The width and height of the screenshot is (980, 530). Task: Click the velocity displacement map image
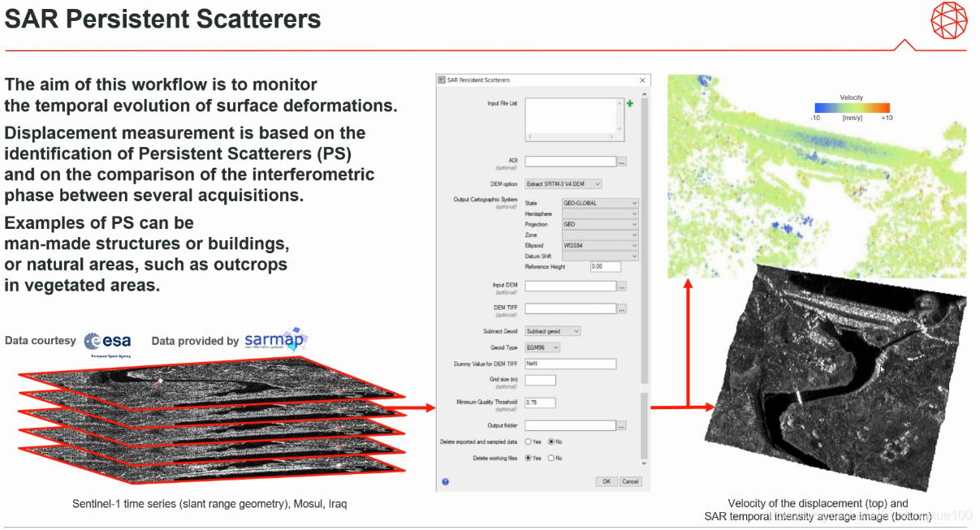click(x=818, y=176)
